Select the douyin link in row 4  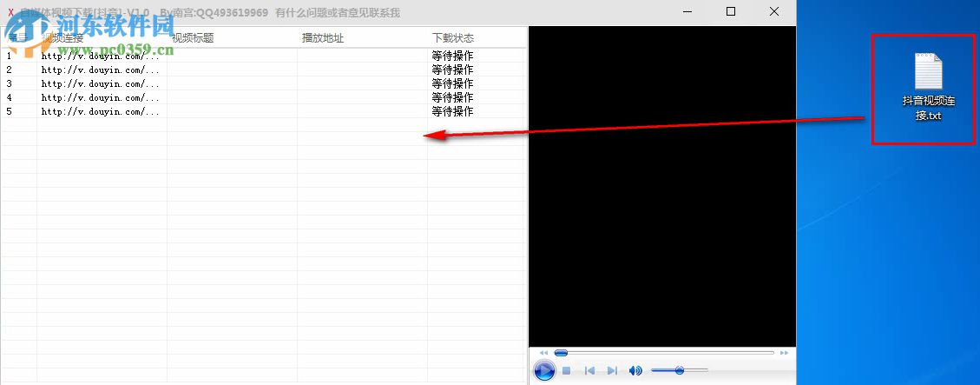click(101, 97)
